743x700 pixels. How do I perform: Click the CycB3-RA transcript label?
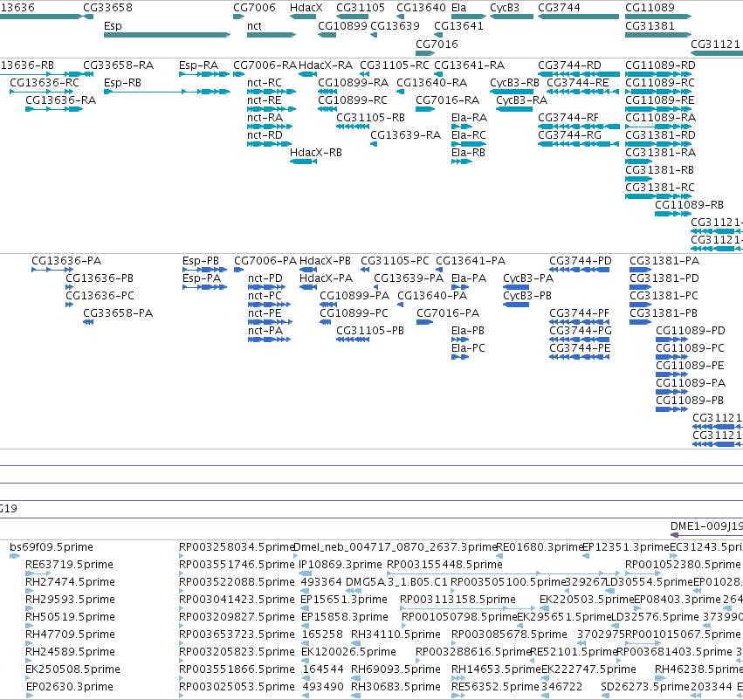click(x=522, y=100)
